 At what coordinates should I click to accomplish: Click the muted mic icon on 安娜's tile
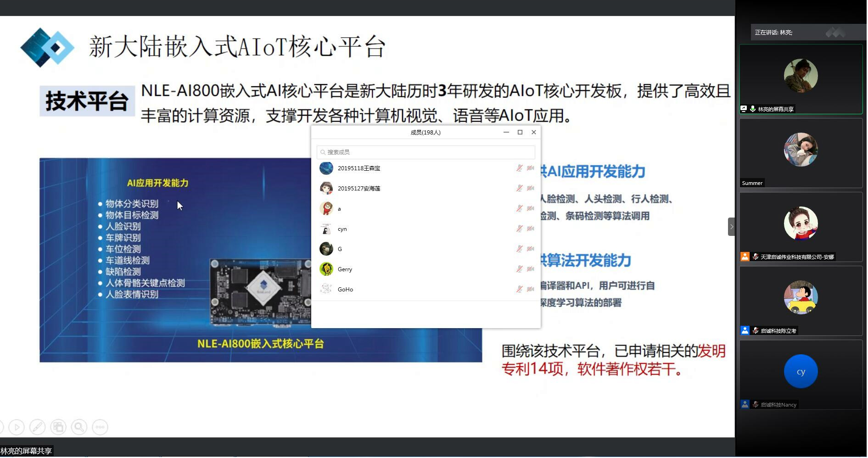756,257
